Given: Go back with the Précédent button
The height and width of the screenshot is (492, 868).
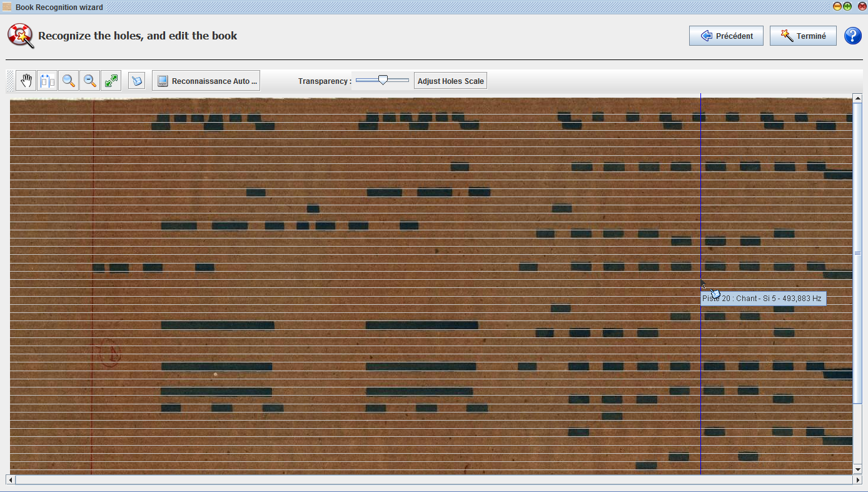Looking at the screenshot, I should coord(726,36).
